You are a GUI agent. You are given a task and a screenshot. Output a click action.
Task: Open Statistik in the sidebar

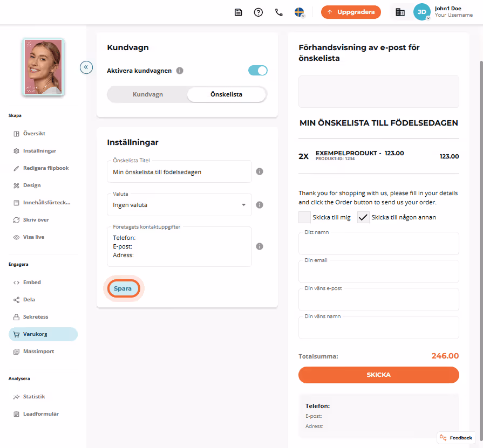click(34, 397)
